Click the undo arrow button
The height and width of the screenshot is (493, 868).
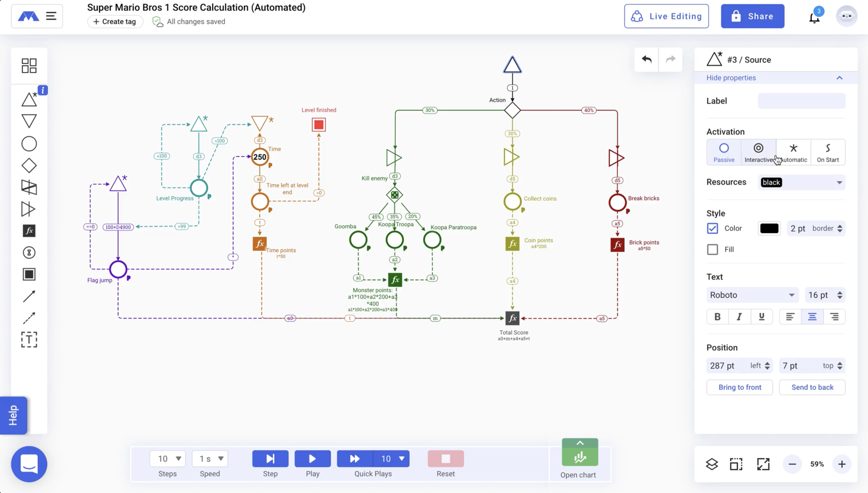click(x=646, y=60)
